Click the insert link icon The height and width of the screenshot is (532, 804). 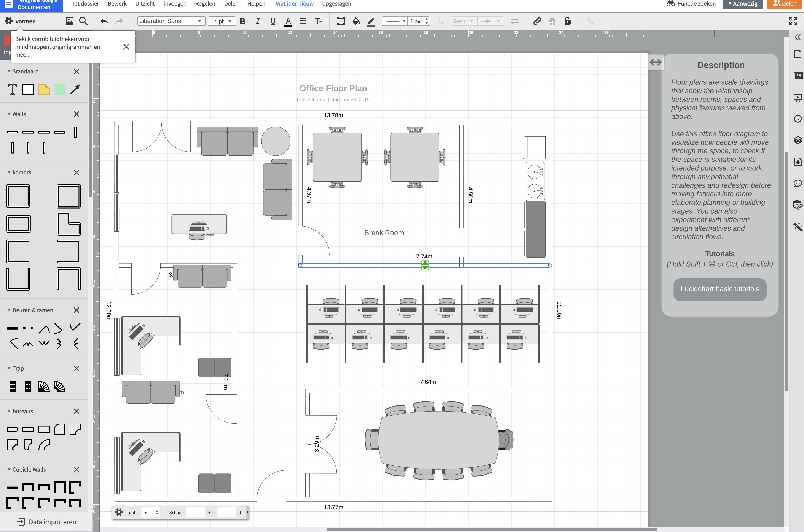537,21
